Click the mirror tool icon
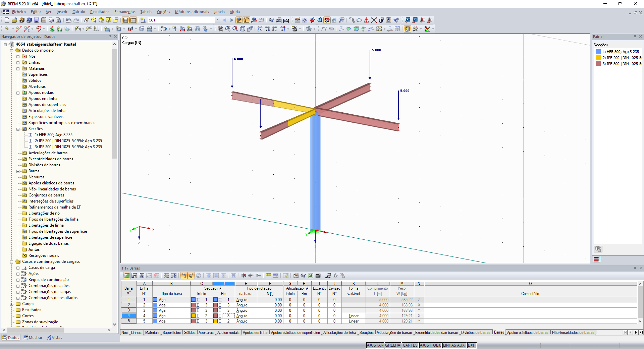This screenshot has height=349, width=644. pyautogui.click(x=367, y=20)
